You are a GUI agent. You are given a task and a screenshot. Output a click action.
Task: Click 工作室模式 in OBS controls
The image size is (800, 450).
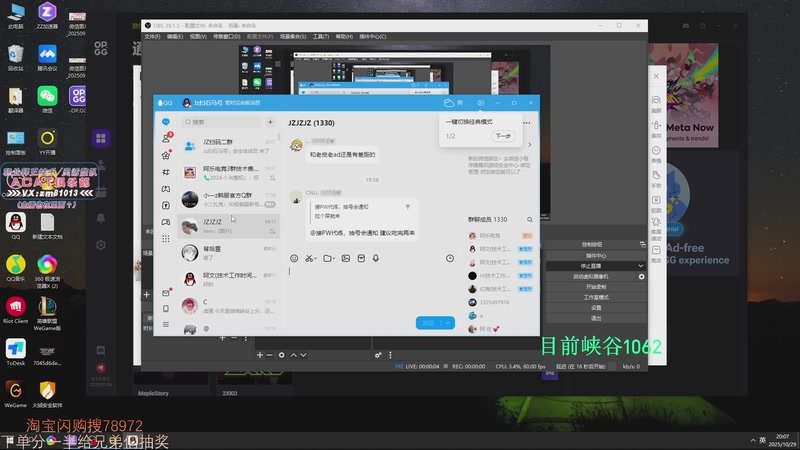[x=596, y=297]
